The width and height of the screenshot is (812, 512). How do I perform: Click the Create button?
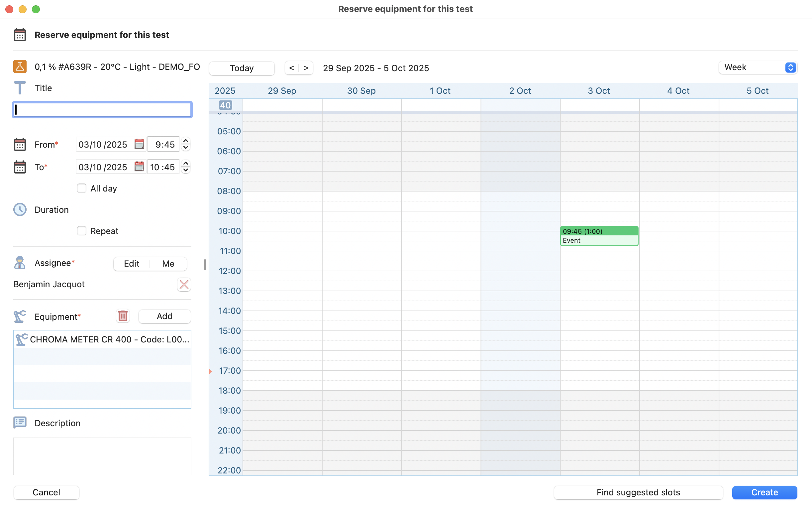coord(764,492)
